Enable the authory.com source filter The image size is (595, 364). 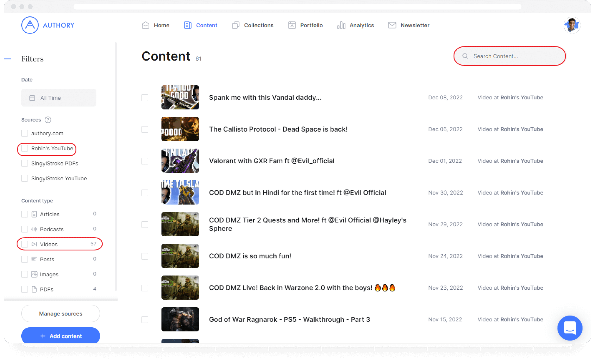click(24, 133)
